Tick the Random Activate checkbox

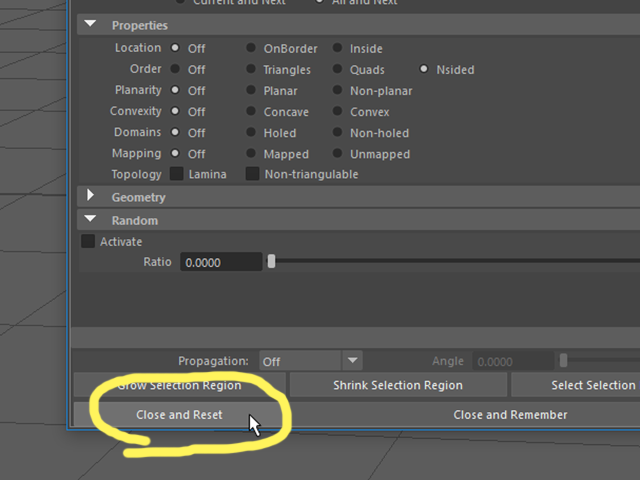coord(88,241)
